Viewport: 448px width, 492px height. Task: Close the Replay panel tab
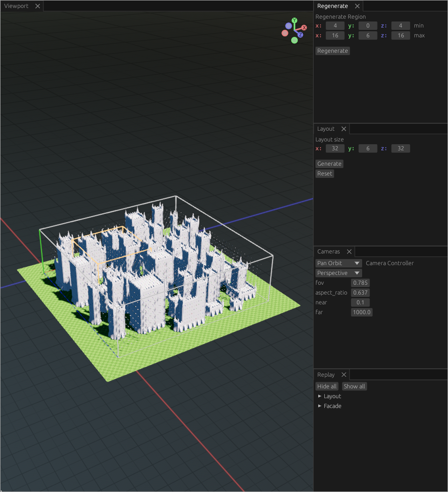(x=344, y=375)
